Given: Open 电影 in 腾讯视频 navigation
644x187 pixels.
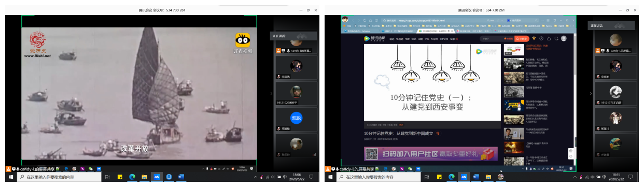Looking at the screenshot, I should (x=407, y=39).
